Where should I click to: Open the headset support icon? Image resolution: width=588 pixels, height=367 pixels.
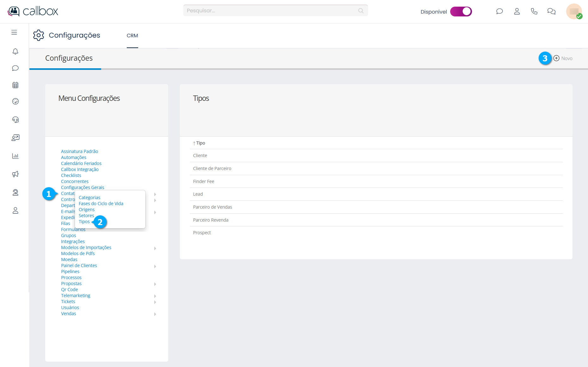tap(15, 119)
